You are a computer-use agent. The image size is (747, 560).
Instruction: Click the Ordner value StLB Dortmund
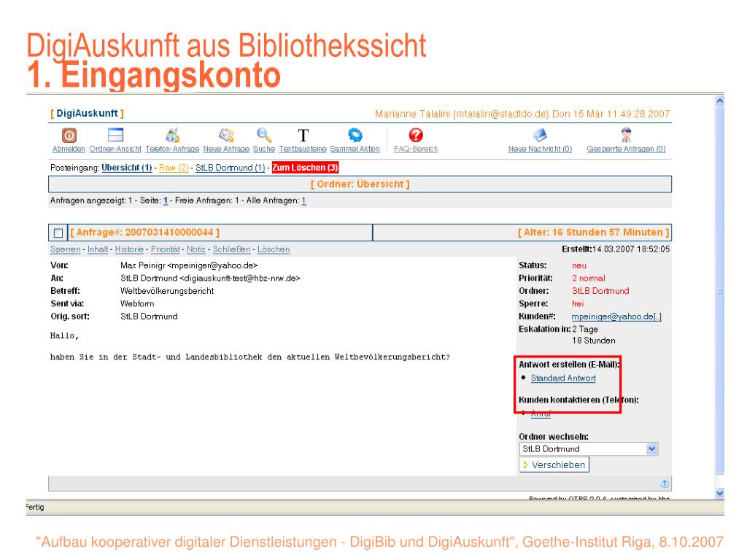pyautogui.click(x=600, y=291)
